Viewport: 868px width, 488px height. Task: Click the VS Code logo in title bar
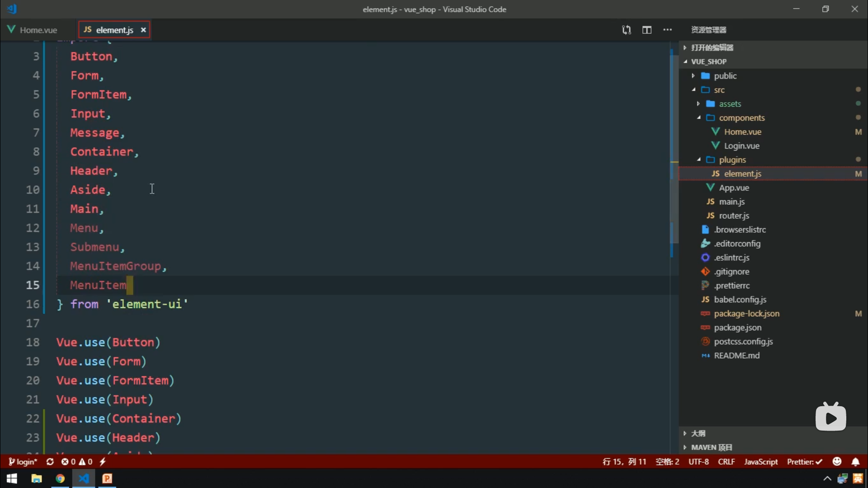click(x=12, y=9)
